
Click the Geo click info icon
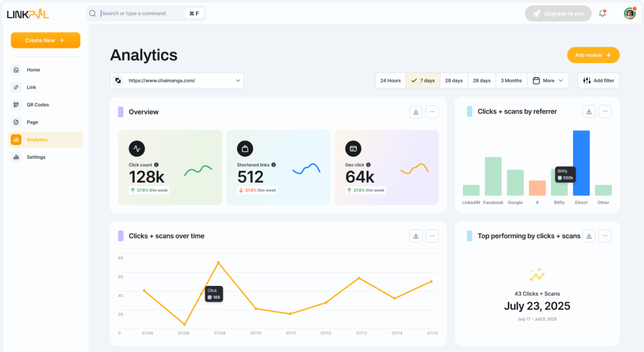click(x=368, y=164)
